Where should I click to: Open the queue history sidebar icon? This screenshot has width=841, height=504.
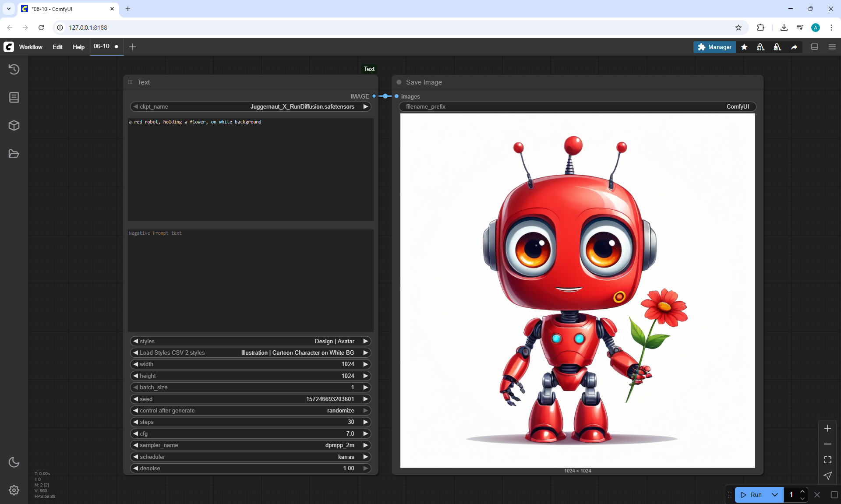pos(14,69)
